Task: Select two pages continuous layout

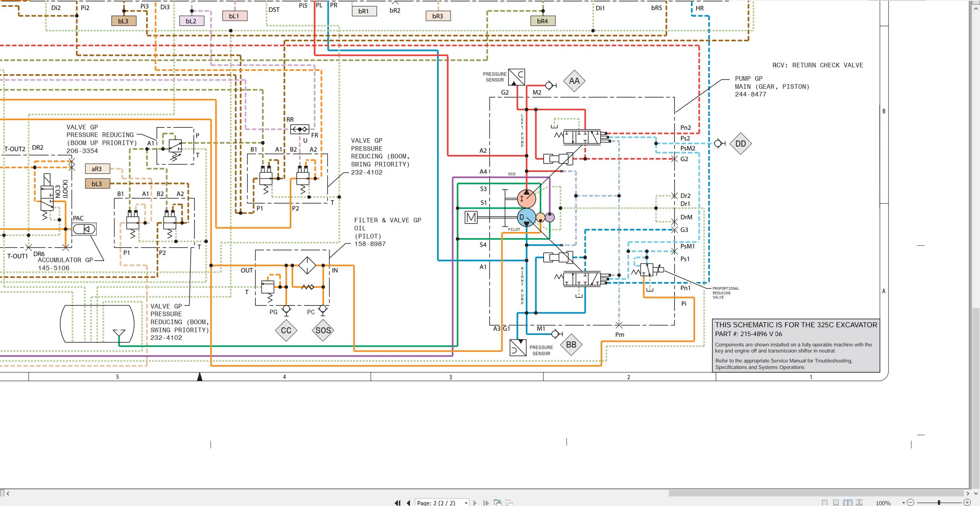Action: 859,503
